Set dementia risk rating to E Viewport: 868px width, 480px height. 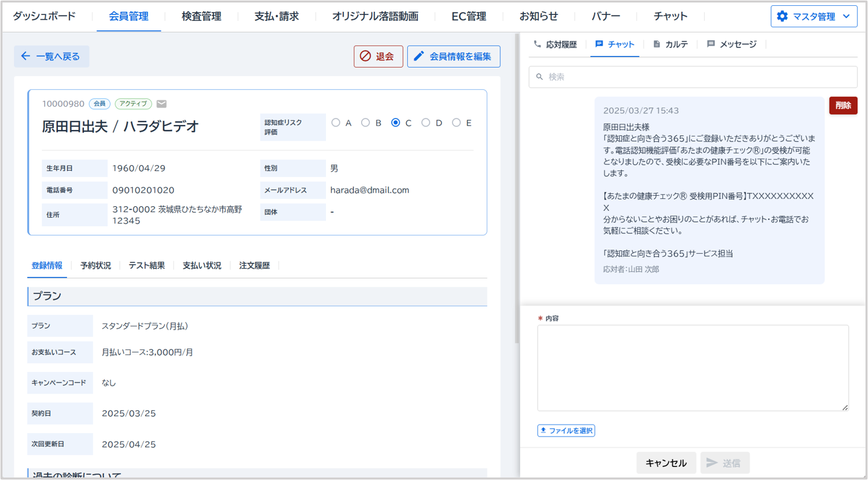click(x=456, y=122)
